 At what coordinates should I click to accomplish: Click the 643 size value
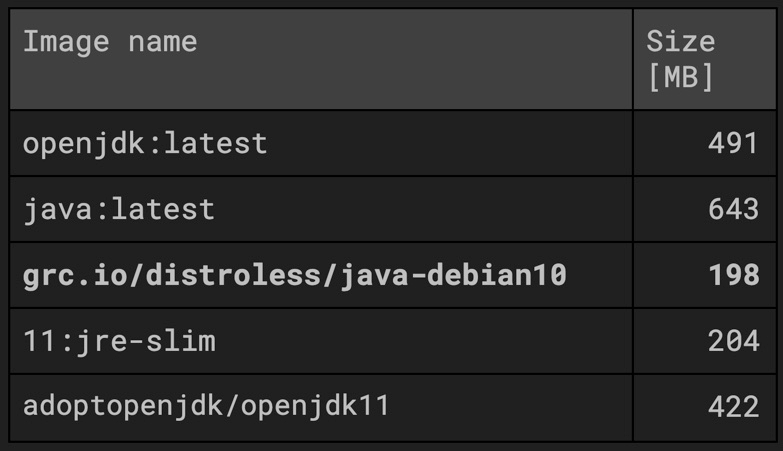pos(733,209)
